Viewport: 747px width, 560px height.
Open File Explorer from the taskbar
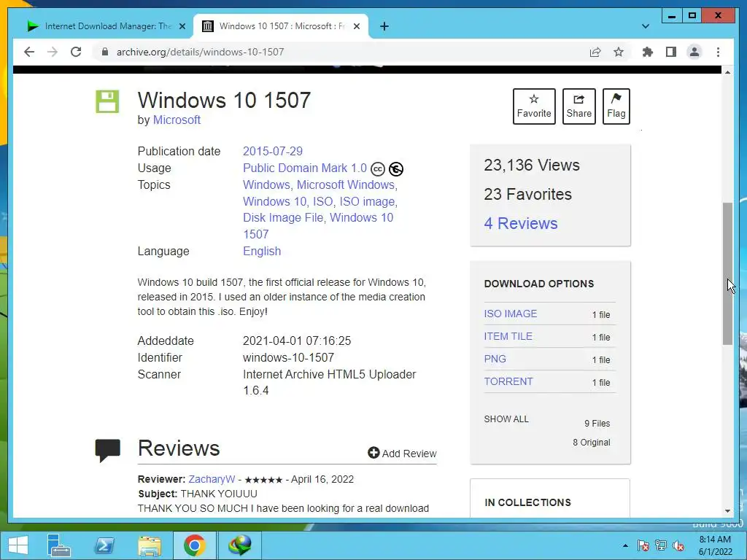pyautogui.click(x=149, y=545)
